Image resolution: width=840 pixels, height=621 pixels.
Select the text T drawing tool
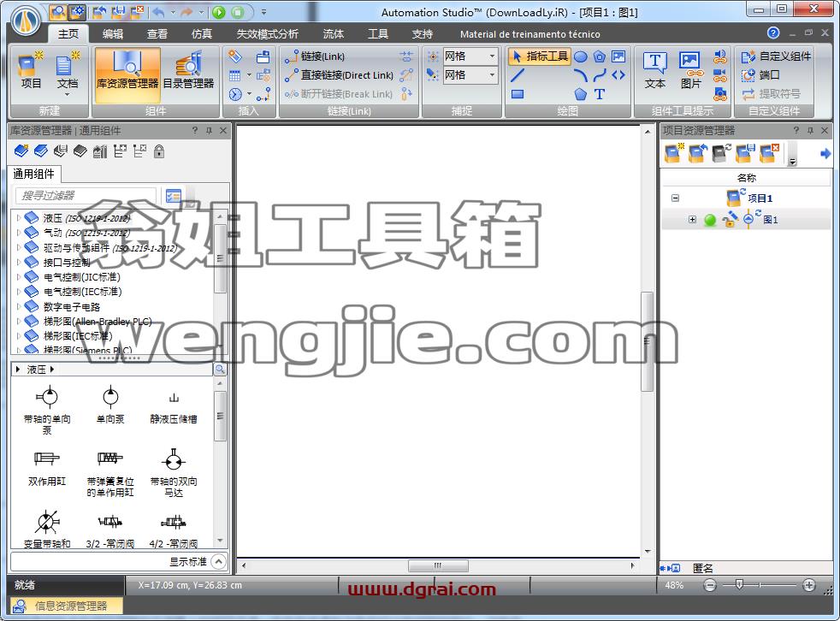[x=600, y=94]
